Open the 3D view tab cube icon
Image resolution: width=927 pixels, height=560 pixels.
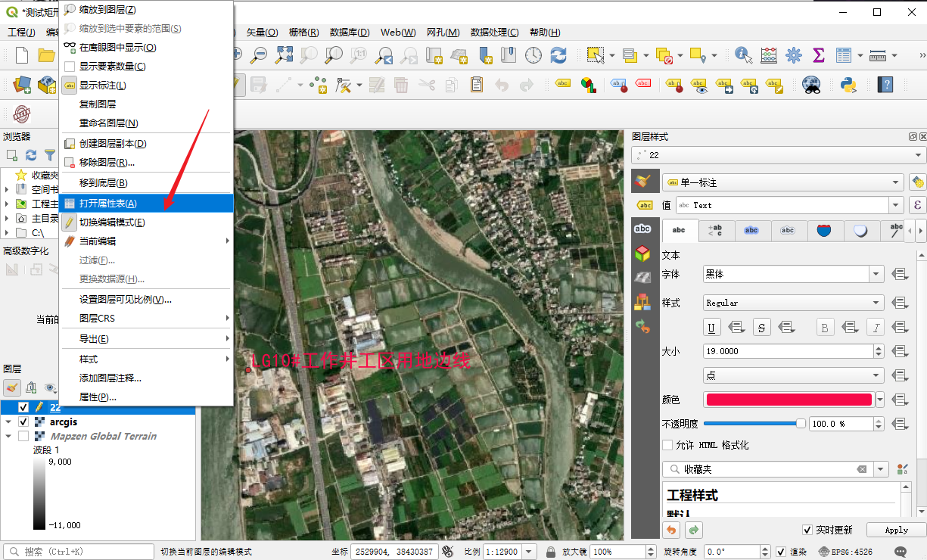pos(642,254)
